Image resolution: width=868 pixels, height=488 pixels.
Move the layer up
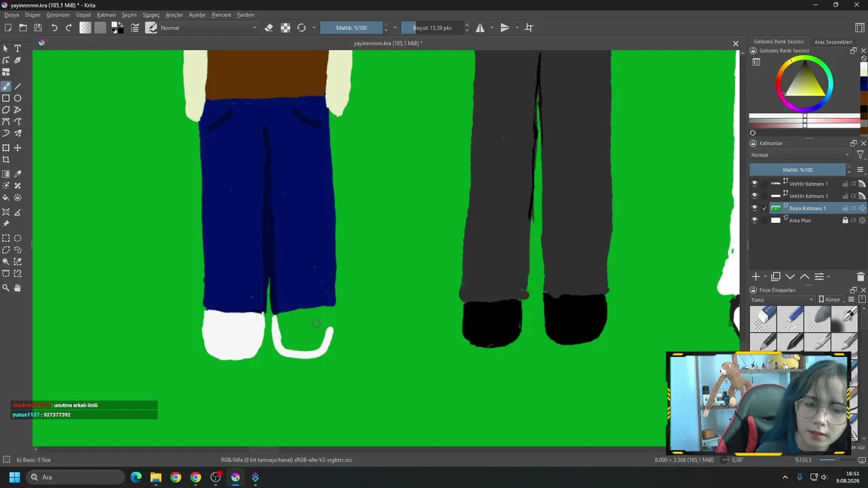pos(804,277)
